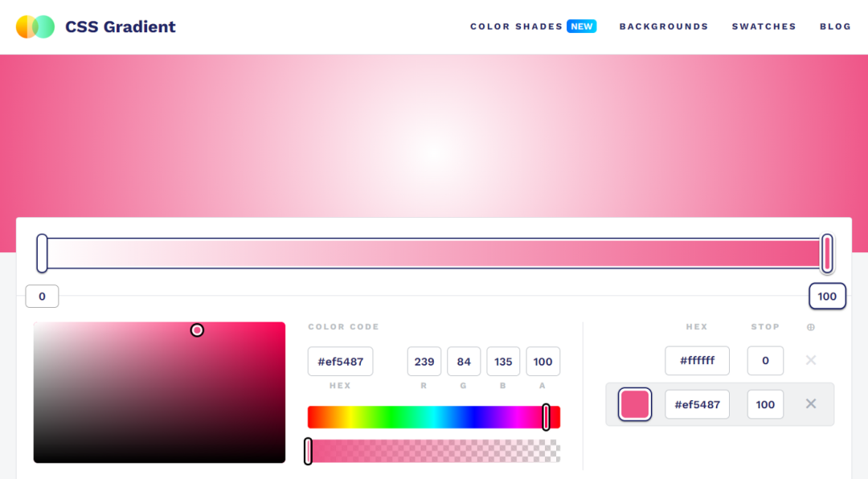This screenshot has height=479, width=868.
Task: Edit the A alpha value field 100
Action: point(543,362)
